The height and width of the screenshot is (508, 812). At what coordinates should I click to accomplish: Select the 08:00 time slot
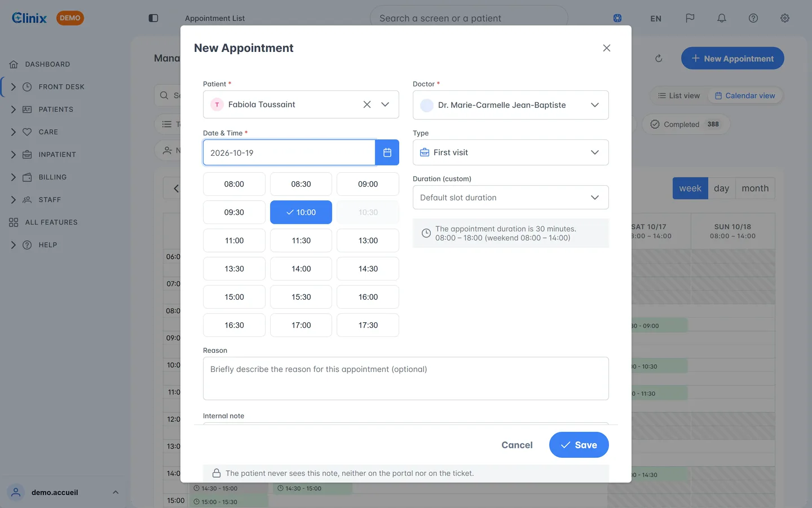[234, 184]
